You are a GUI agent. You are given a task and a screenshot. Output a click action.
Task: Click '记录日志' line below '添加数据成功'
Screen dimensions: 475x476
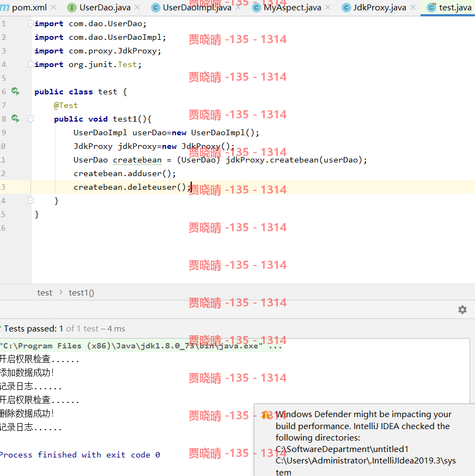pyautogui.click(x=31, y=387)
